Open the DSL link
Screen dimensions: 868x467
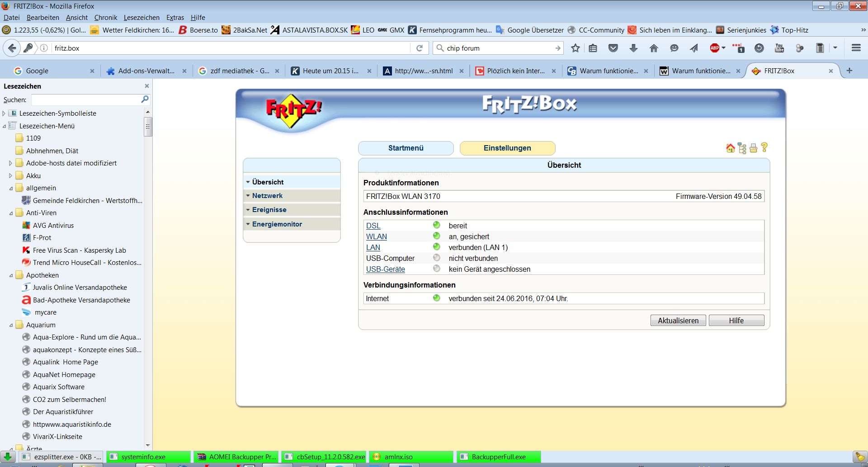tap(373, 226)
